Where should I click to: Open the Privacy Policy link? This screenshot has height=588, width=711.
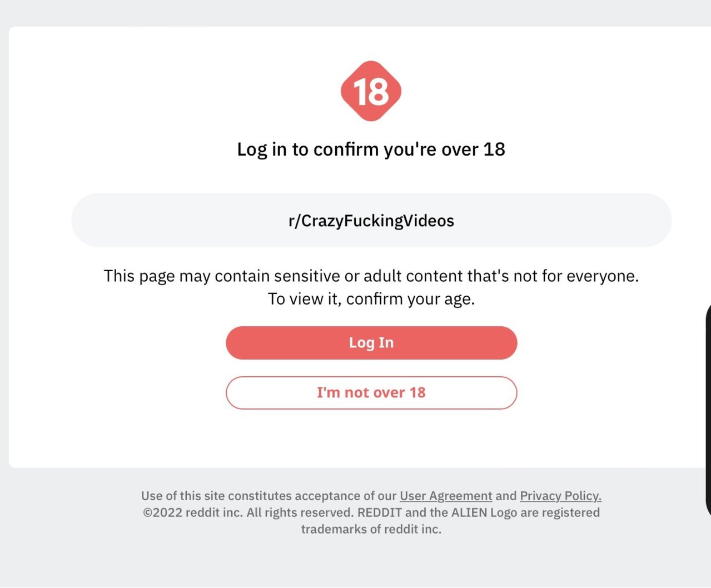pyautogui.click(x=560, y=496)
